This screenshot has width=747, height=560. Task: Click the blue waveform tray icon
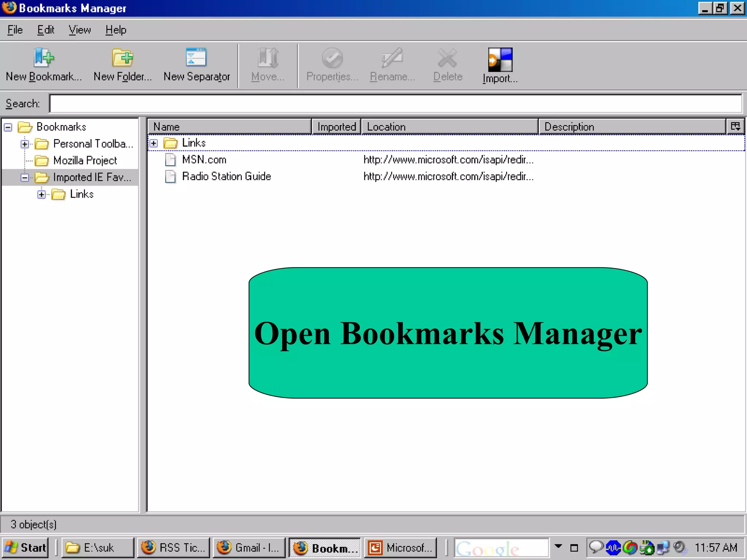[x=613, y=547]
